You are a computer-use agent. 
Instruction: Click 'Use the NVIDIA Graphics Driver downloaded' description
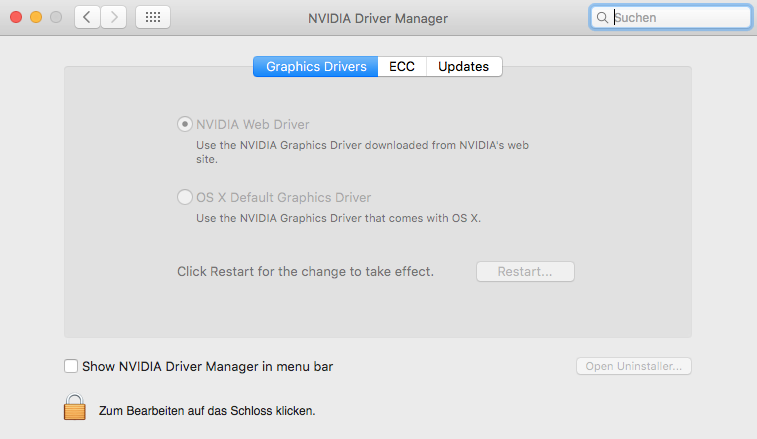362,152
